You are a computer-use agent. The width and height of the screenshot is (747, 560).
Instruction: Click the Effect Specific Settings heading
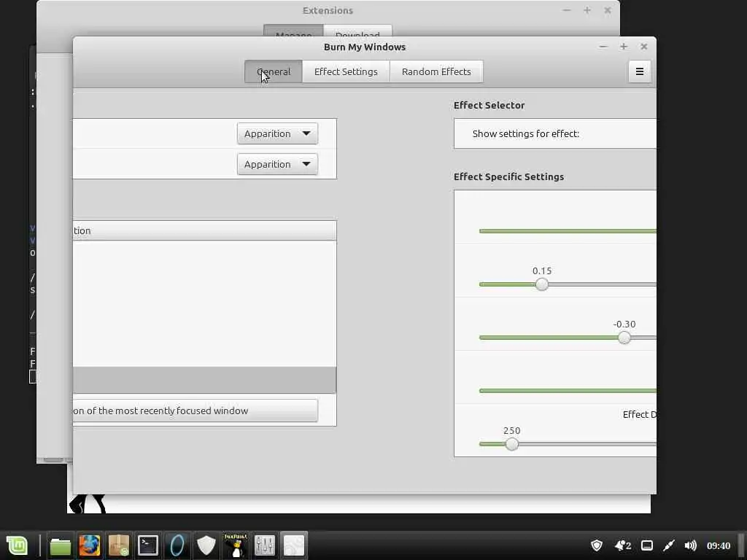point(508,176)
